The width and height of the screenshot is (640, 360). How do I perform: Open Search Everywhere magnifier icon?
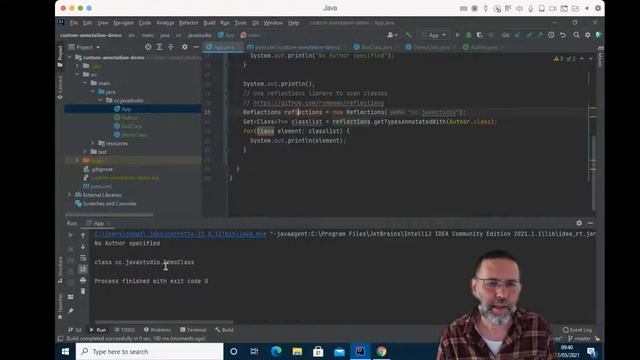[576, 35]
